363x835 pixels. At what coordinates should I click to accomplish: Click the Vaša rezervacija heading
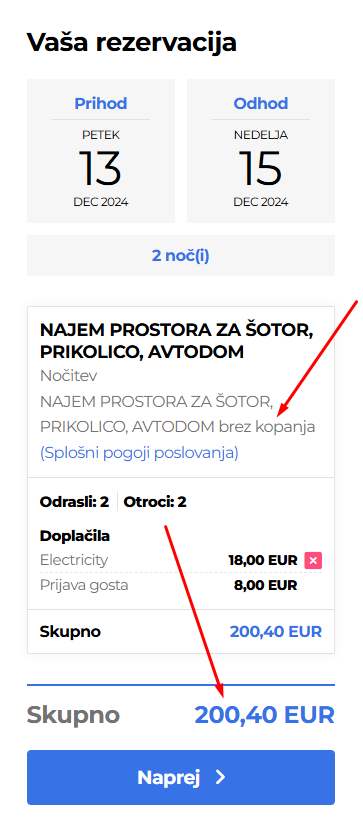point(132,42)
